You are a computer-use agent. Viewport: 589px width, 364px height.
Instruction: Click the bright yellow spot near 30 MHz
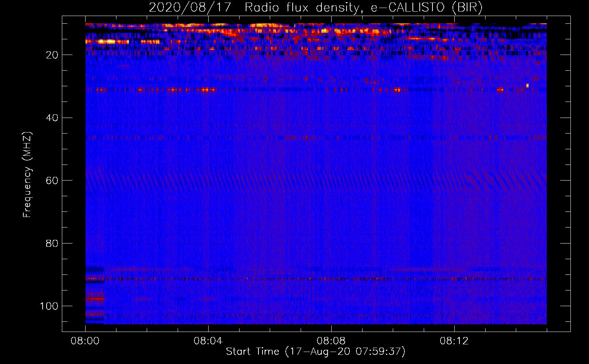click(x=527, y=86)
